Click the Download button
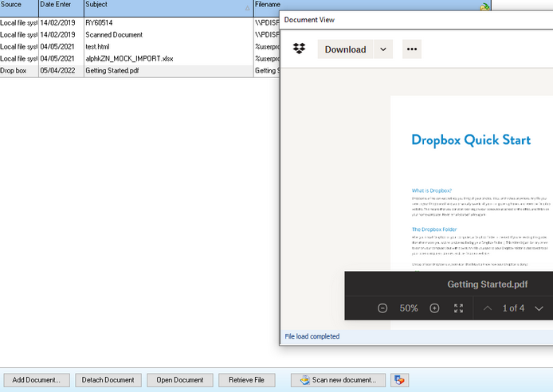This screenshot has height=392, width=553. [345, 49]
